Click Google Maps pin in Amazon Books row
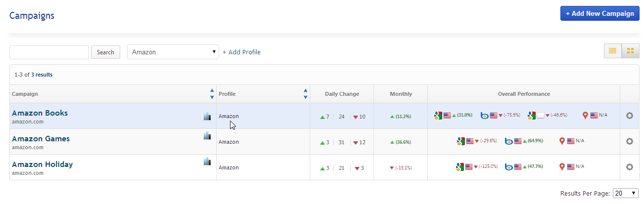The width and height of the screenshot is (644, 204). (586, 116)
